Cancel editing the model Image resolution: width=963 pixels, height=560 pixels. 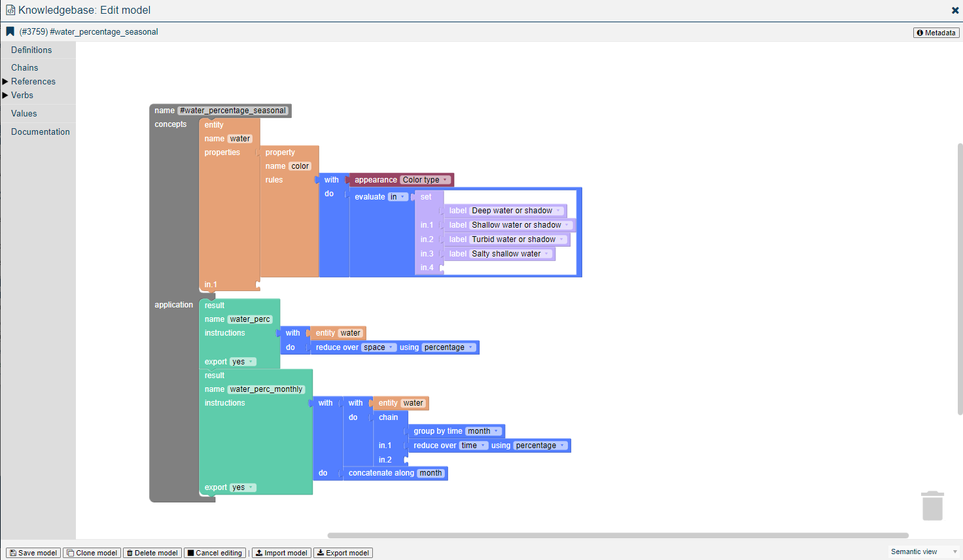point(215,553)
